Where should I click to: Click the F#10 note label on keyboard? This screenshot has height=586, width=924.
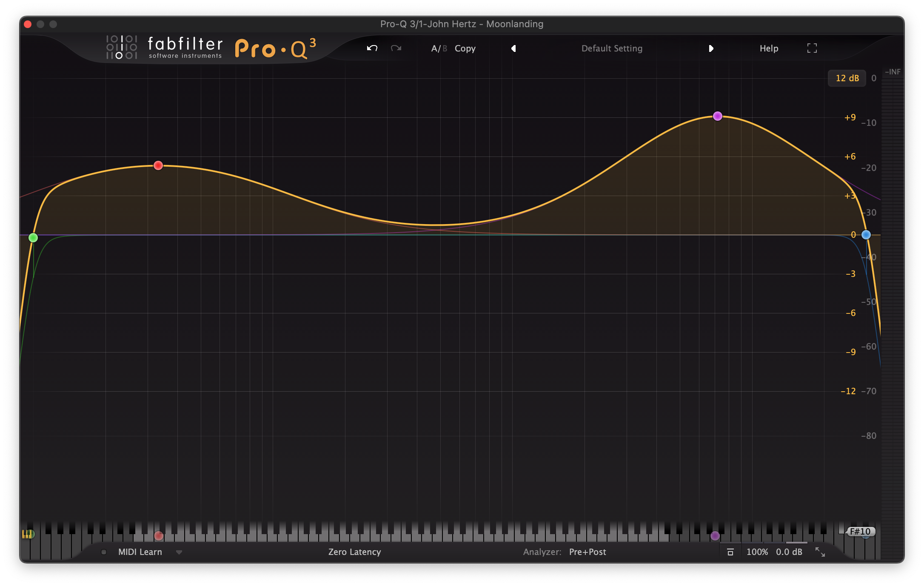pyautogui.click(x=860, y=532)
